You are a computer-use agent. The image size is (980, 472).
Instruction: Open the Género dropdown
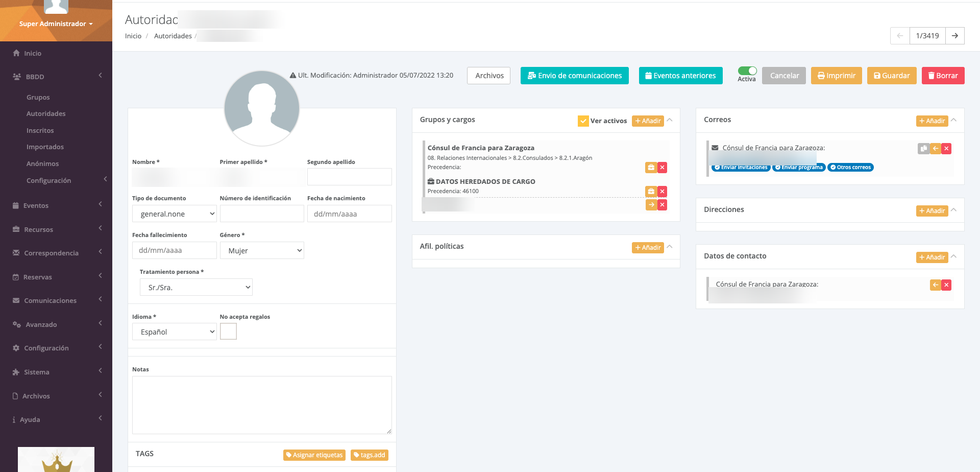(x=262, y=250)
